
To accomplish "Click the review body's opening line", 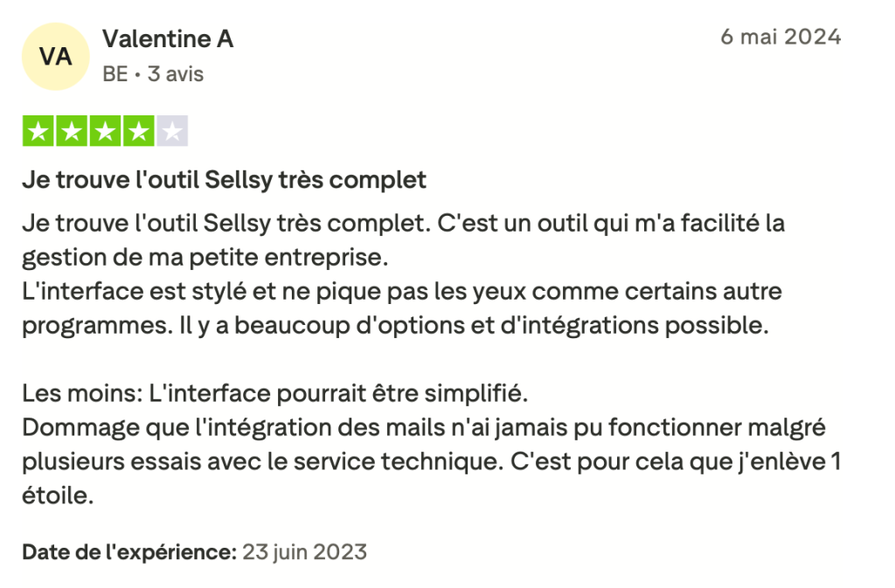I will pos(403,224).
